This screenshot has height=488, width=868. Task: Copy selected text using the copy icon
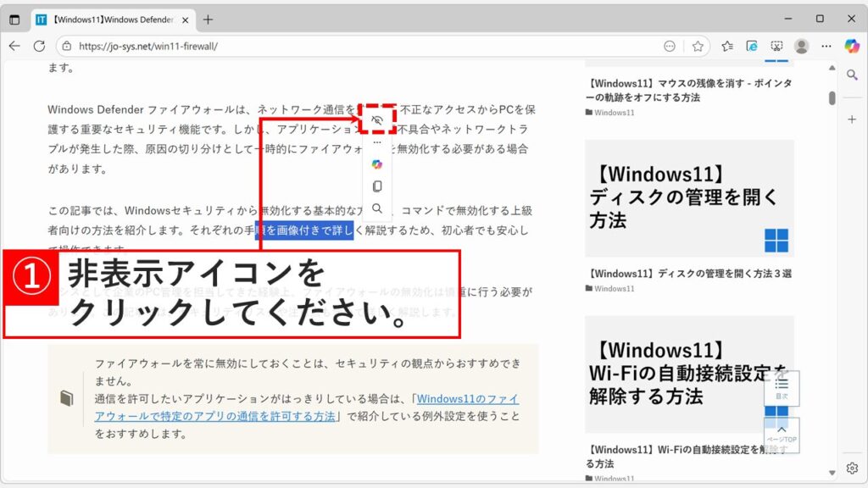click(x=377, y=186)
